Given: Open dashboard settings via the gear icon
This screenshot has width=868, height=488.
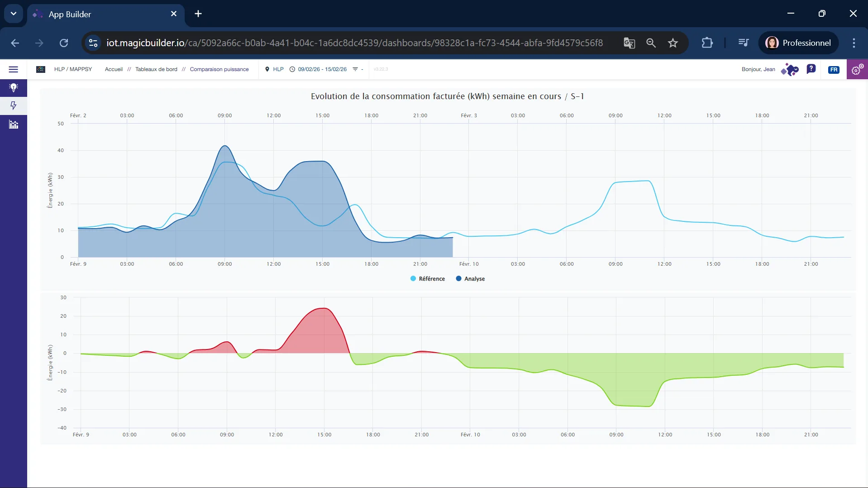Looking at the screenshot, I should click(857, 69).
